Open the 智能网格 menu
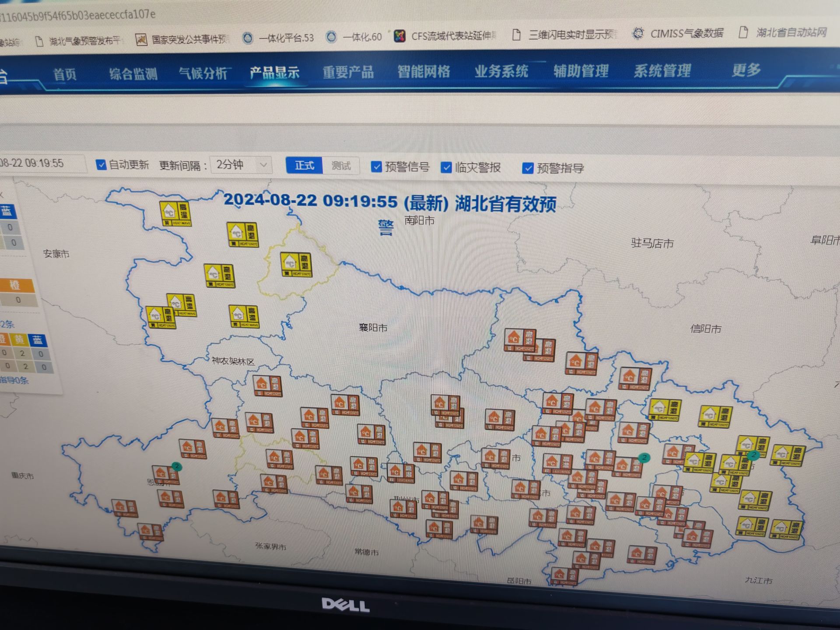Image resolution: width=840 pixels, height=630 pixels. click(423, 71)
